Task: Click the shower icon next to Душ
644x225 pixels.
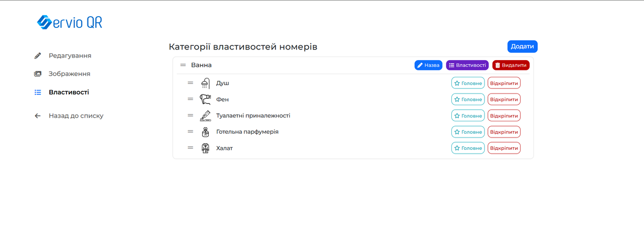Action: (x=205, y=83)
